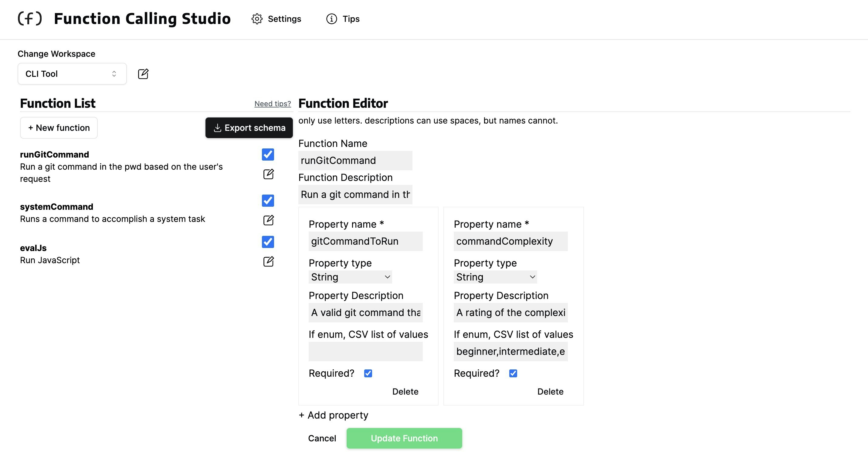Select evalJs in the function list

click(33, 248)
